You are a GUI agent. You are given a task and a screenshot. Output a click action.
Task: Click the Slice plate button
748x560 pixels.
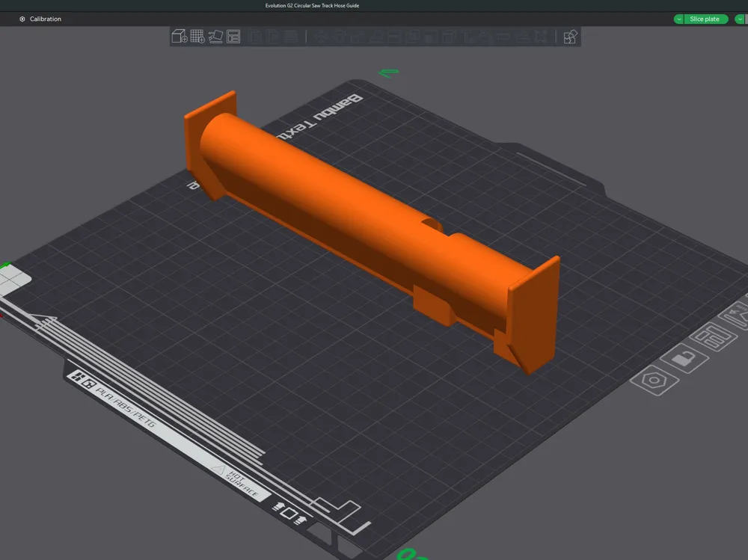click(705, 19)
